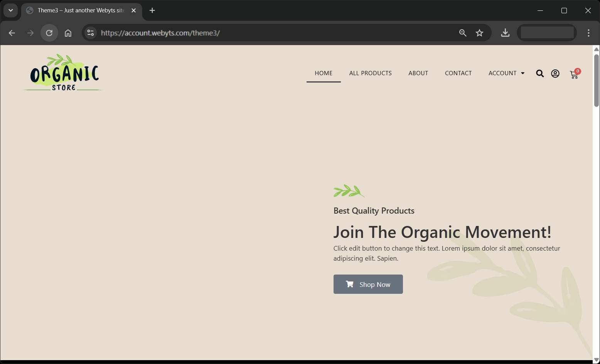Open the browser downloads icon

tap(505, 33)
